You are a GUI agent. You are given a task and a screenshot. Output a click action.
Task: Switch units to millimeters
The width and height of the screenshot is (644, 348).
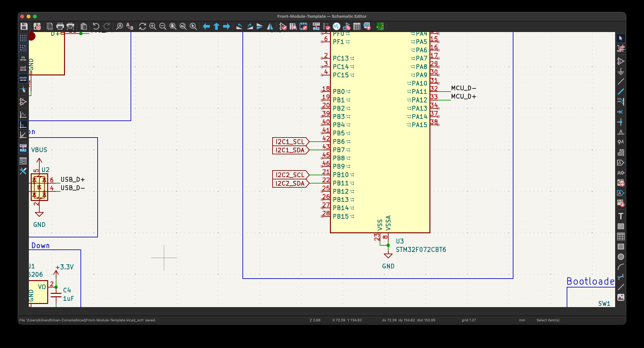pos(23,79)
